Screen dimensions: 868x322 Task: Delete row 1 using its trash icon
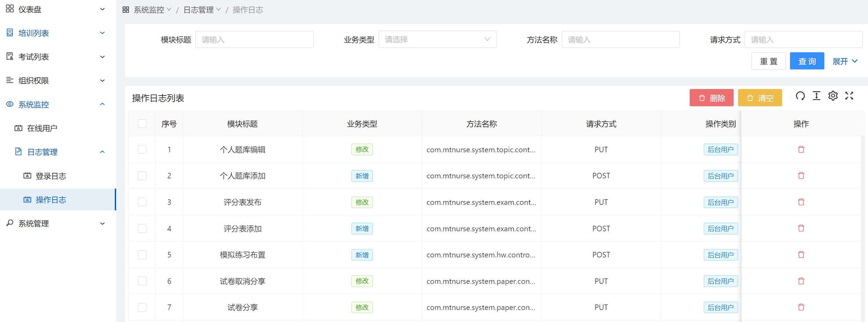point(801,149)
